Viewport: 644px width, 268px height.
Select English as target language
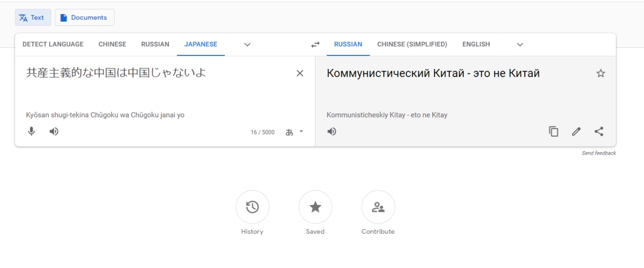click(x=476, y=44)
